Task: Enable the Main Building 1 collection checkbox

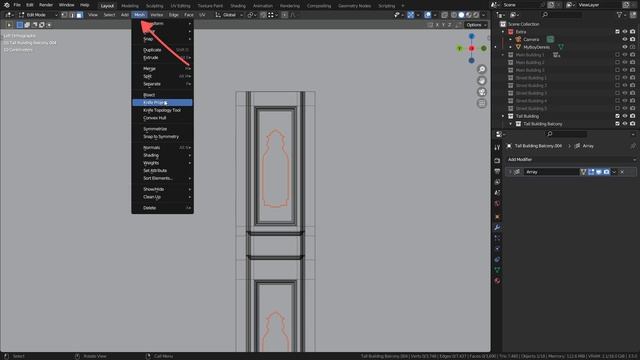Action: [617, 55]
